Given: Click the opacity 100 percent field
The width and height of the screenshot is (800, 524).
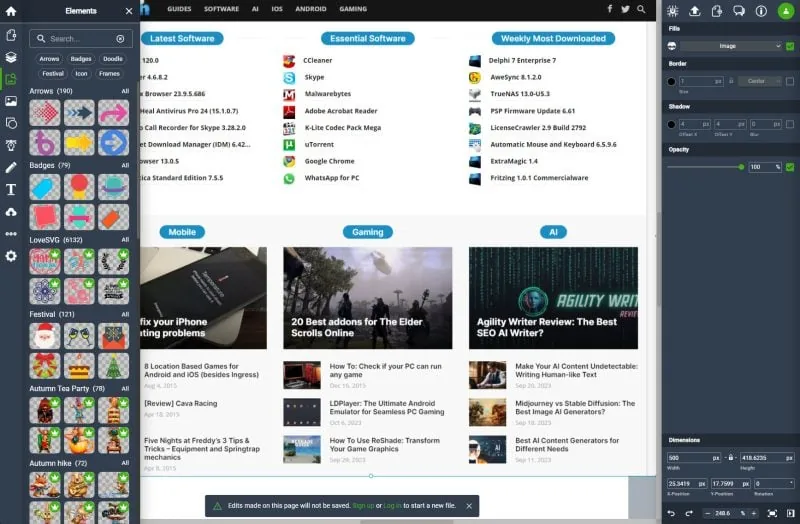Looking at the screenshot, I should pyautogui.click(x=765, y=167).
